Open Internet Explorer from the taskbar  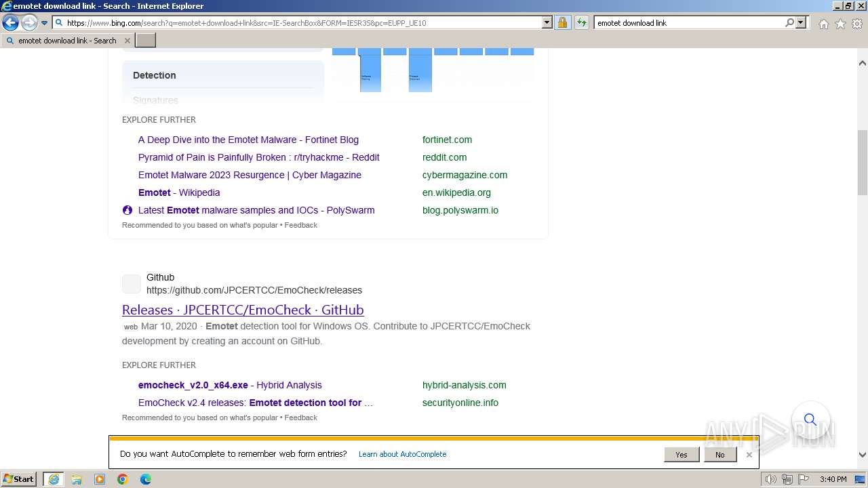pos(54,479)
